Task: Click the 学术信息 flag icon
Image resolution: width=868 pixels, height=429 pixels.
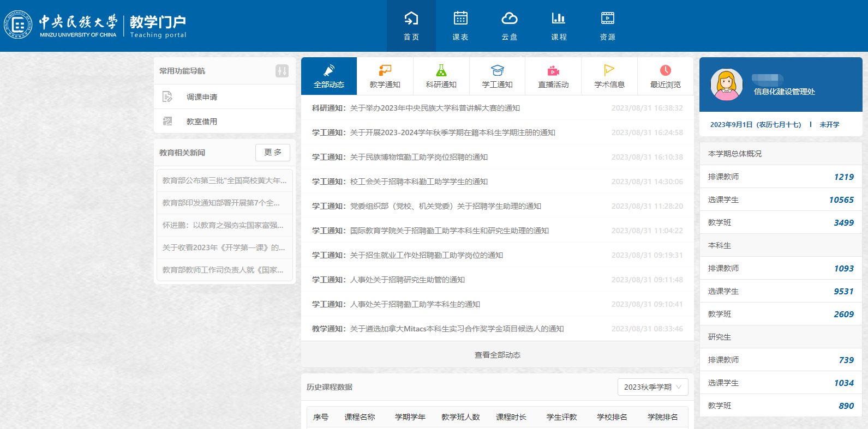Action: pyautogui.click(x=609, y=70)
